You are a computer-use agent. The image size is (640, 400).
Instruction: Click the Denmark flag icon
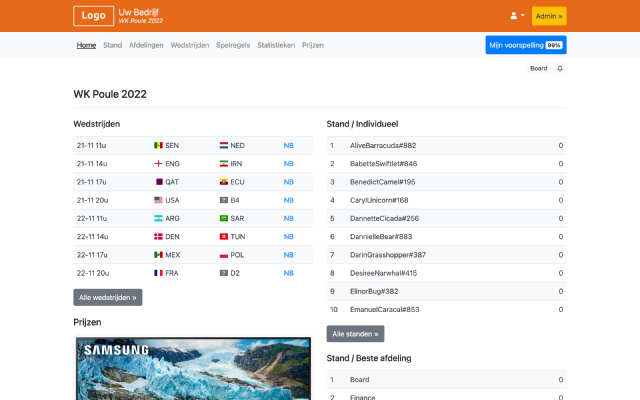[159, 236]
